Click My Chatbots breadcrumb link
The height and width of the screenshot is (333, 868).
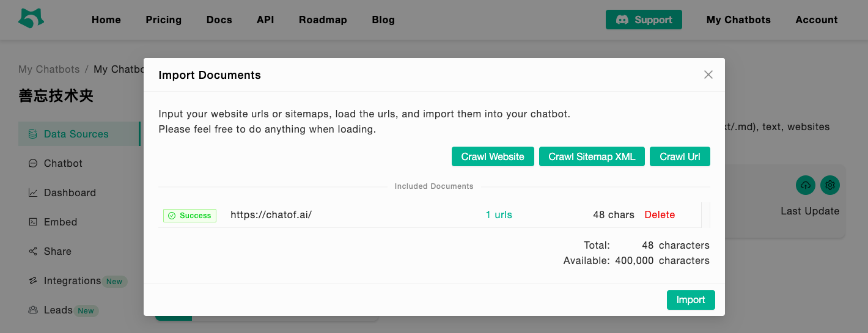pos(49,69)
